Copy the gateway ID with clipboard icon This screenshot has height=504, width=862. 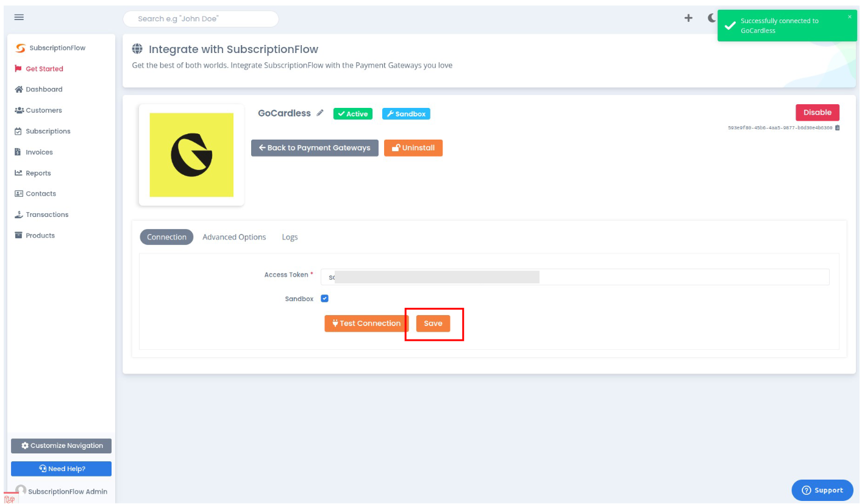click(x=838, y=128)
